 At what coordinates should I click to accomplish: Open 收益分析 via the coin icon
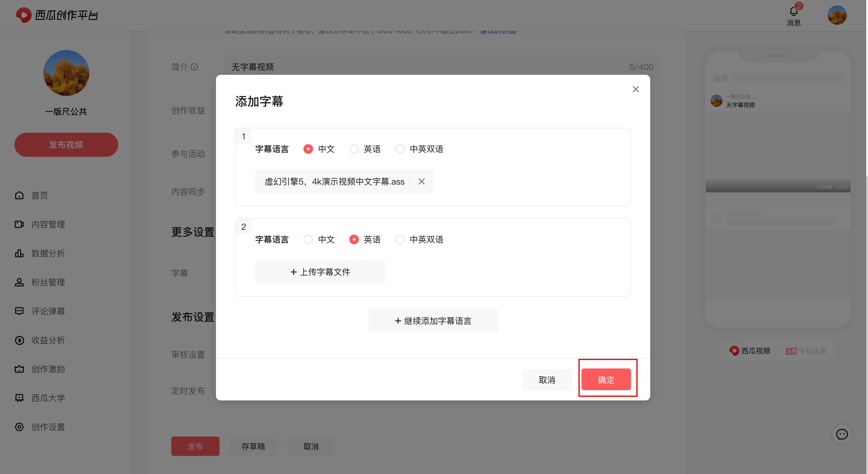point(19,340)
